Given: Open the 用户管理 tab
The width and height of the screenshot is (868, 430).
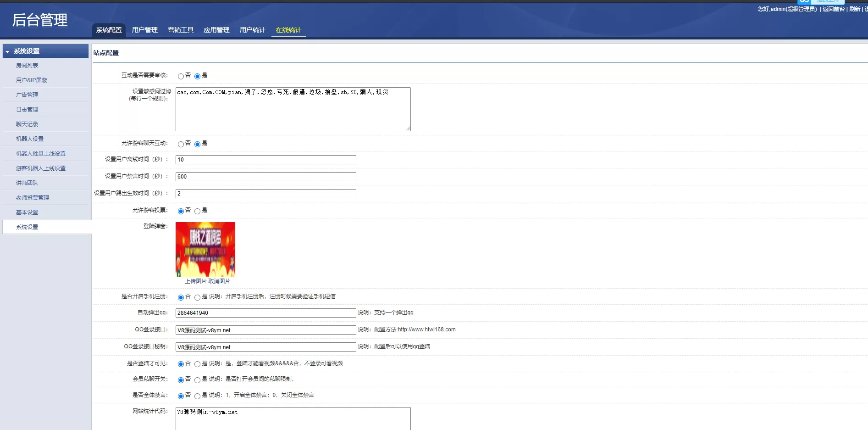Looking at the screenshot, I should [144, 30].
